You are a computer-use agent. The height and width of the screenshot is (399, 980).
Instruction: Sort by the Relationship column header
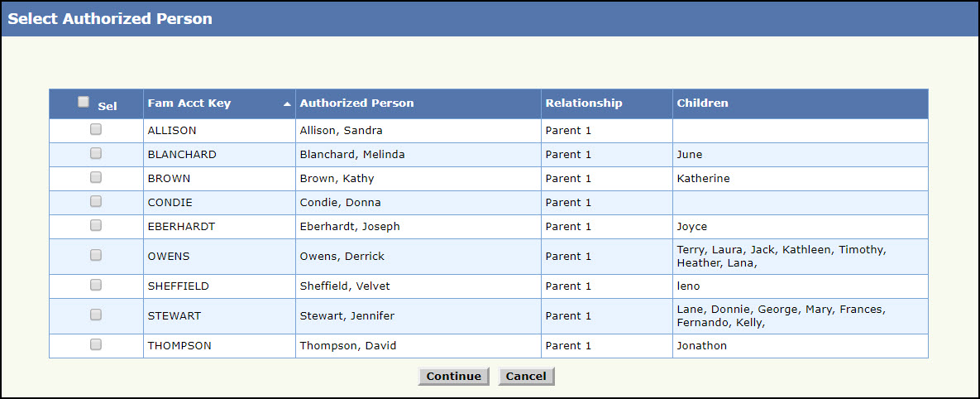coord(583,103)
